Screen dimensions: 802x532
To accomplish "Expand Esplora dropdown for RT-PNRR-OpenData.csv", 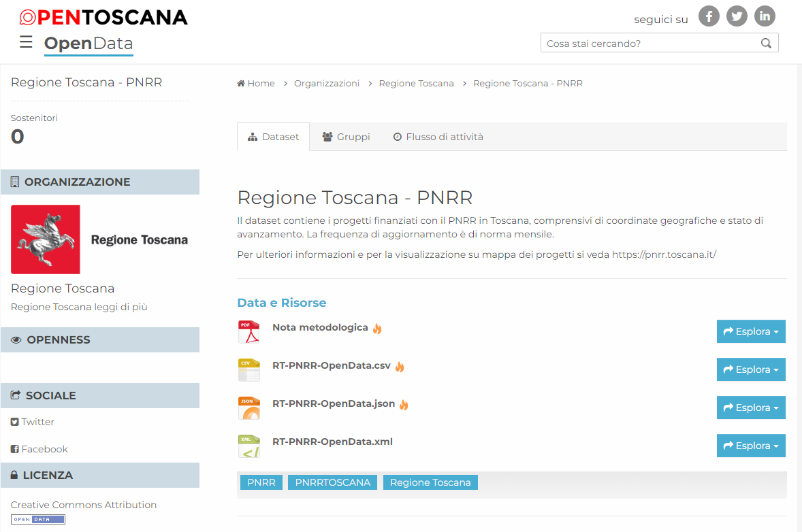I will coord(751,369).
